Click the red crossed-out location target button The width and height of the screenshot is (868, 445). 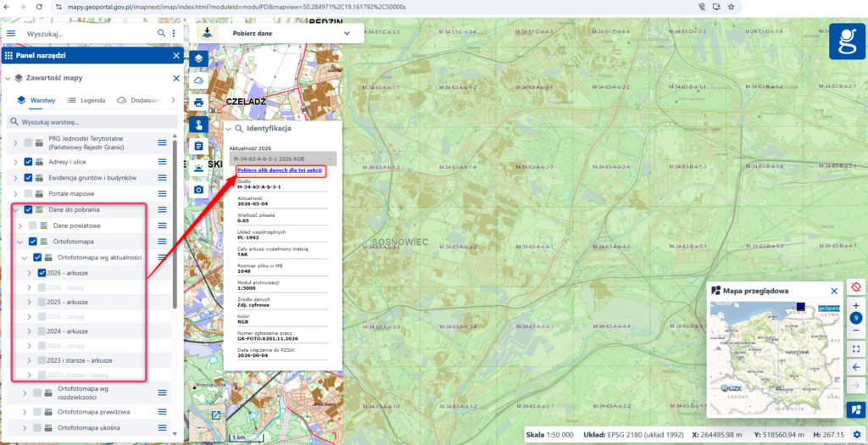856,287
